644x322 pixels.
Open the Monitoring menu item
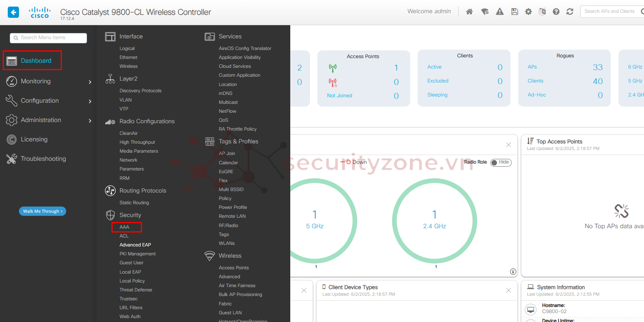(x=36, y=81)
